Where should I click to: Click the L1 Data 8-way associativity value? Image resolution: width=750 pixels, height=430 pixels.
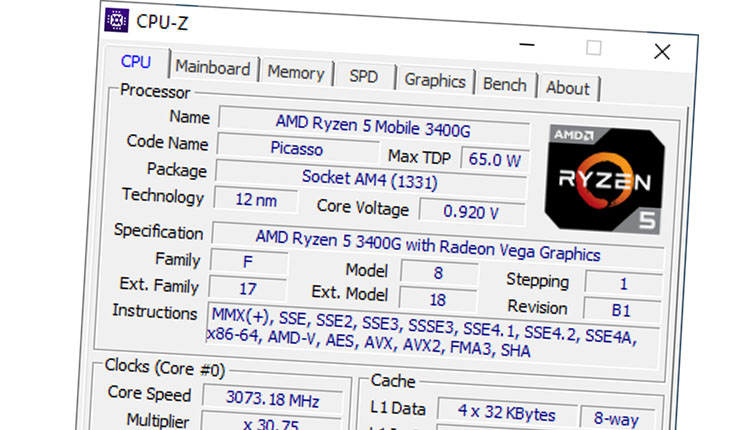pos(616,419)
